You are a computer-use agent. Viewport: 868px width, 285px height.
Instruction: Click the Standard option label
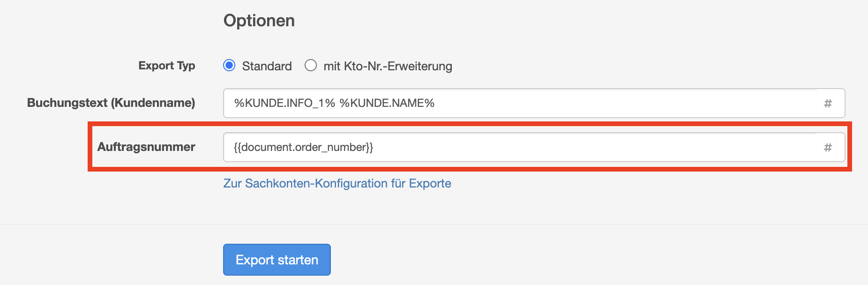click(x=267, y=66)
